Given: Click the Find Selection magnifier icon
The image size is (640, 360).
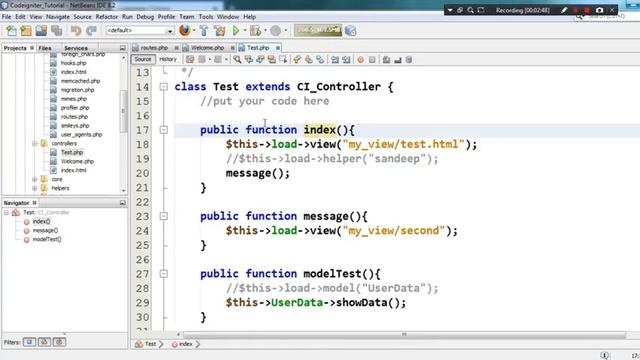Looking at the screenshot, I should pyautogui.click(x=237, y=60).
